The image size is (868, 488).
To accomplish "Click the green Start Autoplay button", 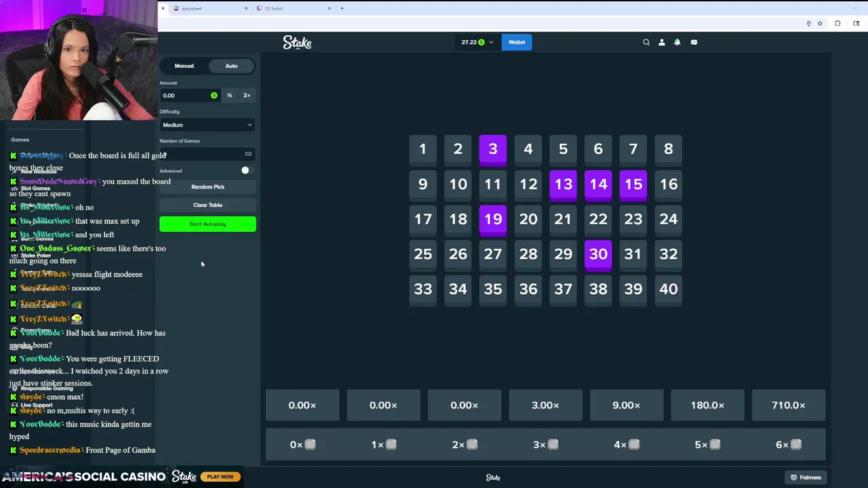I will click(x=208, y=224).
